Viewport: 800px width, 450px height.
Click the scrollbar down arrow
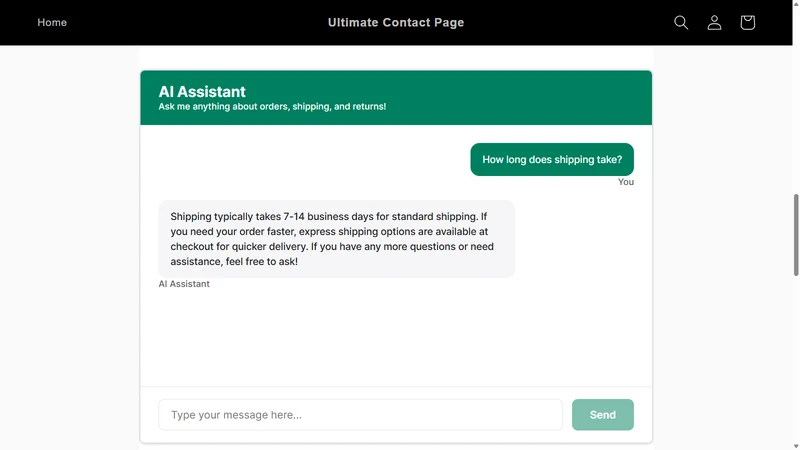[x=795, y=446]
